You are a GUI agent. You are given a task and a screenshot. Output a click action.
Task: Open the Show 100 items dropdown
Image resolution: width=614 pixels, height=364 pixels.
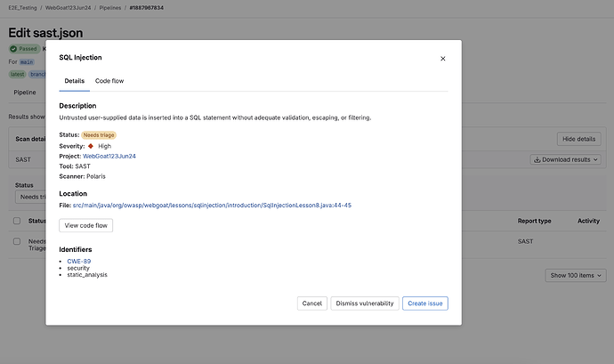click(576, 276)
